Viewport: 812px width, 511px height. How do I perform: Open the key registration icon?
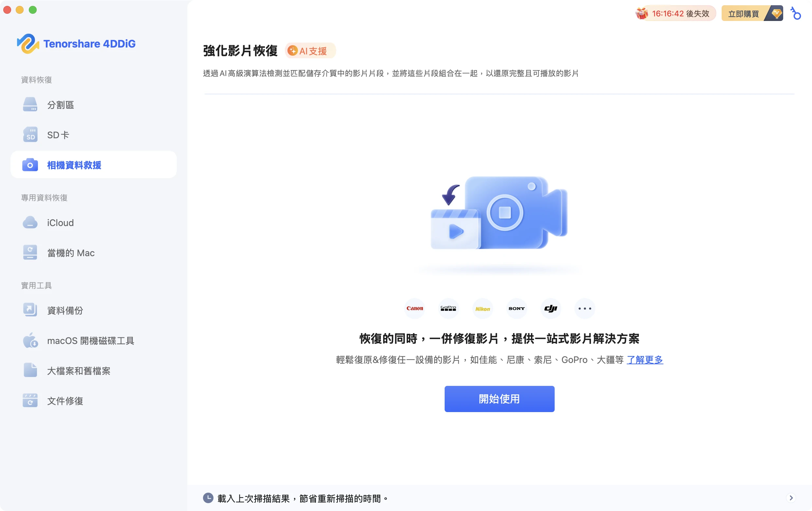796,13
